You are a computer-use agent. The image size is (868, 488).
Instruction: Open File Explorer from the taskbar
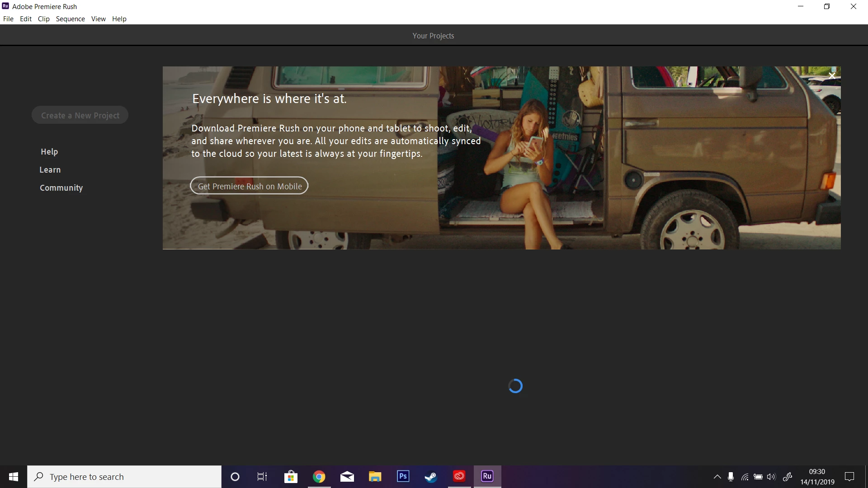375,476
